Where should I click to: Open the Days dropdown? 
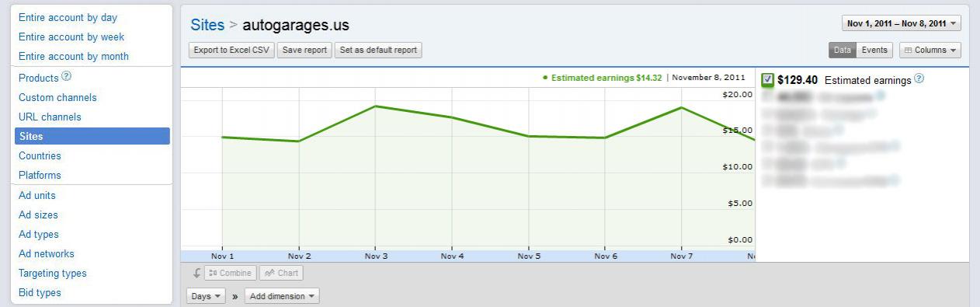pyautogui.click(x=206, y=296)
